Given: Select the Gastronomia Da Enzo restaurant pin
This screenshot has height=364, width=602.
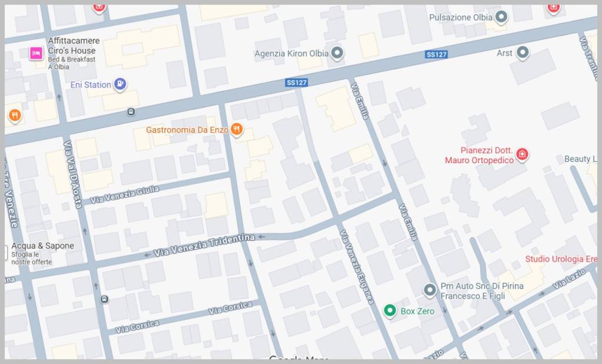Looking at the screenshot, I should point(236,130).
